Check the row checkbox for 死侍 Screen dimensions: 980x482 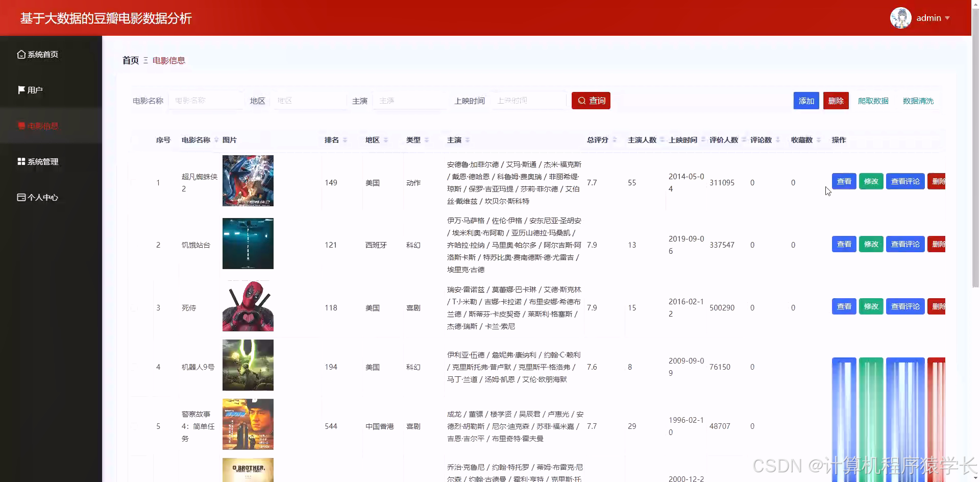[x=135, y=307]
